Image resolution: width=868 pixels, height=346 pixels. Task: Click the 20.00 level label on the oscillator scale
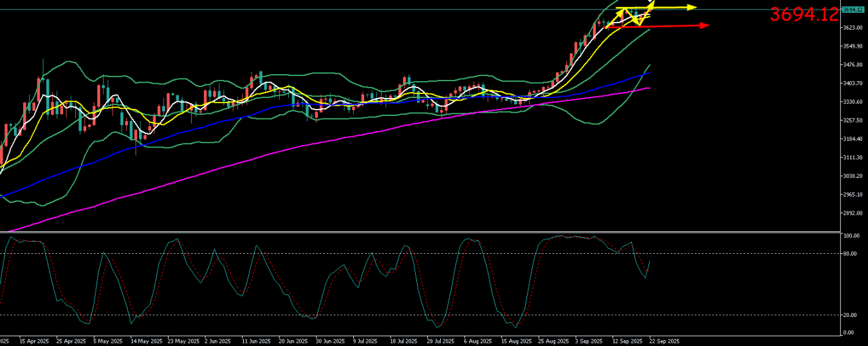point(851,315)
